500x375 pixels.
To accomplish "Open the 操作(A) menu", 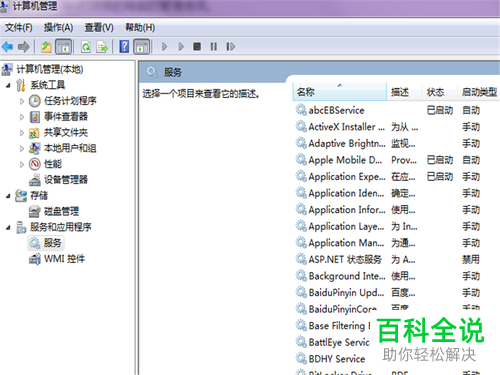I will tap(58, 28).
